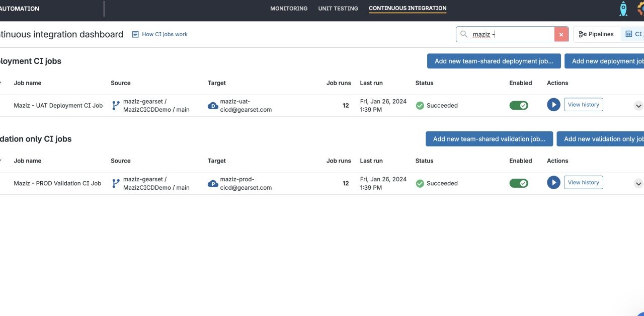View history for the UAT Deployment job
The height and width of the screenshot is (316, 644).
583,104
